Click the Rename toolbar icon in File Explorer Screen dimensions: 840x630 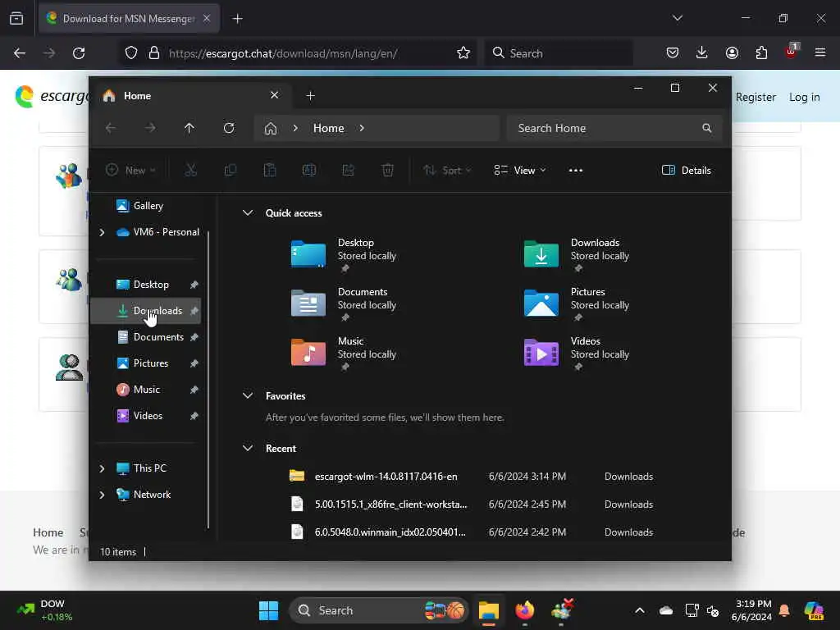tap(309, 171)
